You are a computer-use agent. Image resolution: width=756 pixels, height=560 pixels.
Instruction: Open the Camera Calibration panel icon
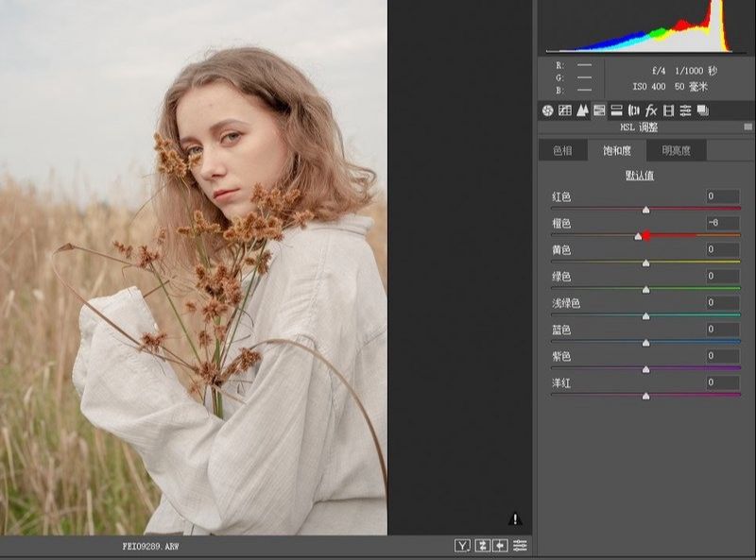tap(668, 110)
